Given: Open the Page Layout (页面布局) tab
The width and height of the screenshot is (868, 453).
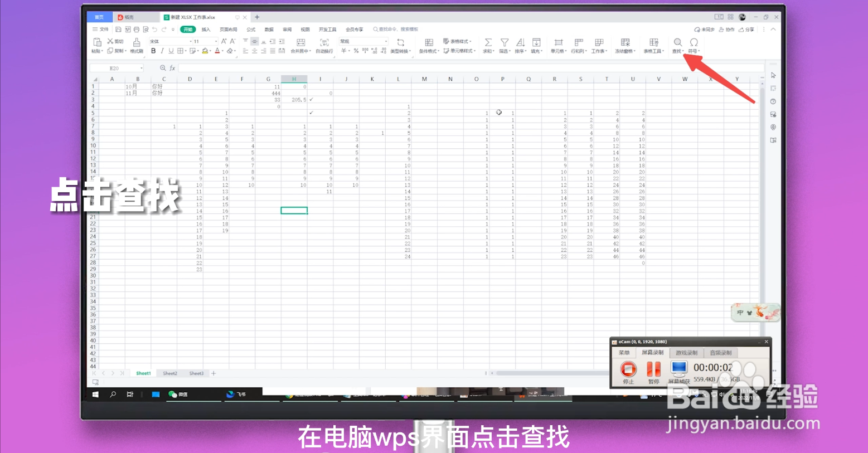Looking at the screenshot, I should pyautogui.click(x=229, y=30).
